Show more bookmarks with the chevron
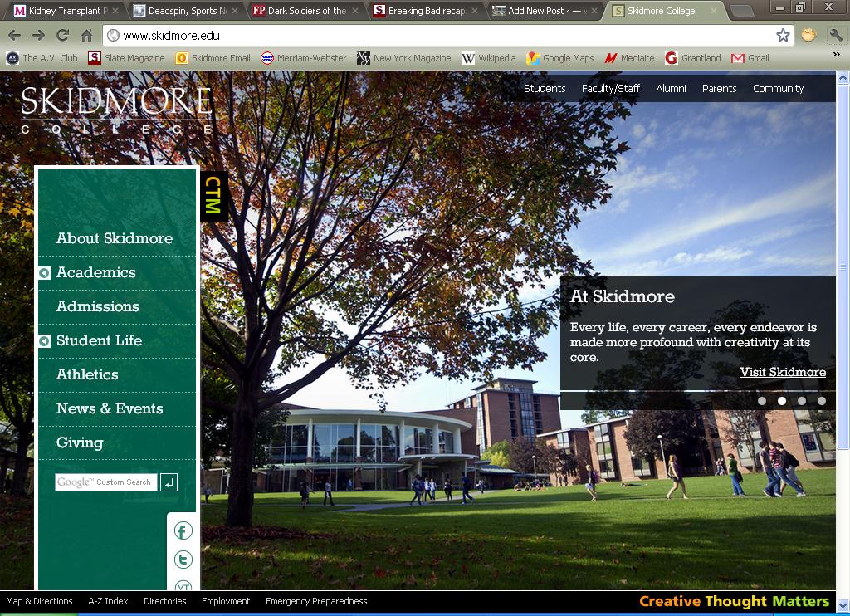This screenshot has width=850, height=616. (837, 54)
